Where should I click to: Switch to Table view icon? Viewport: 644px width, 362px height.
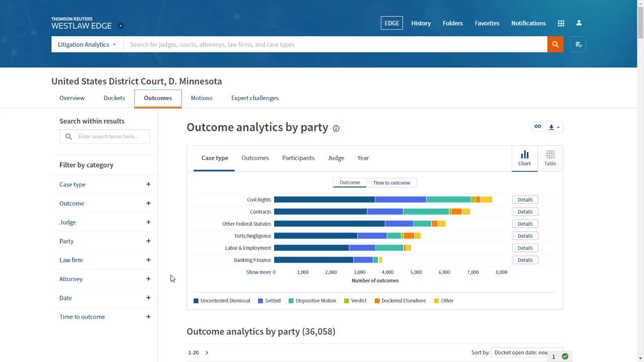point(550,158)
